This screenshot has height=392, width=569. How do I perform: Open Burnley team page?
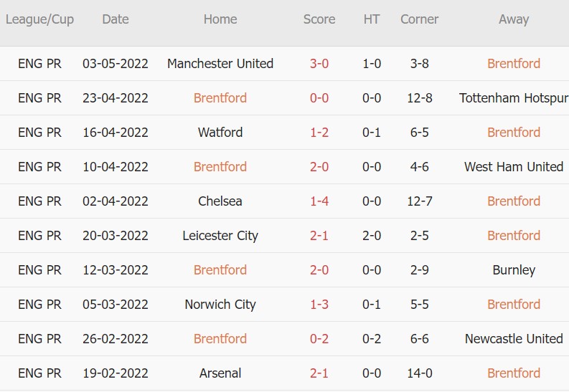tap(514, 270)
